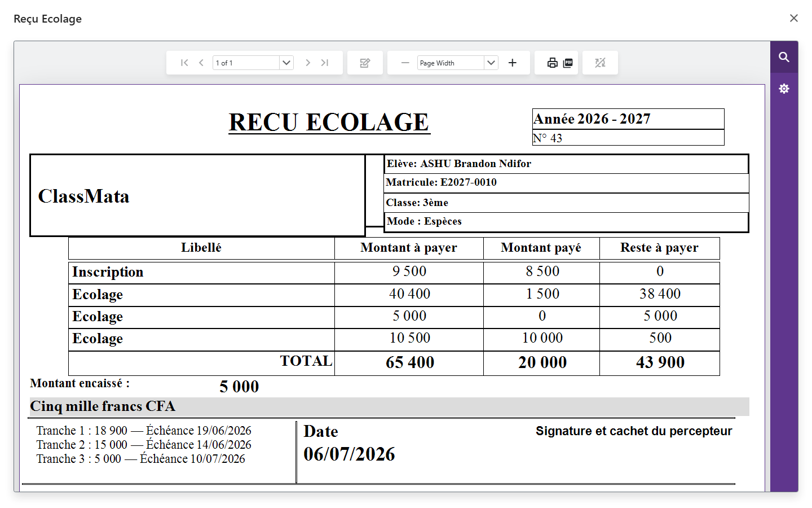This screenshot has width=812, height=508.
Task: Go to first page of report
Action: click(184, 63)
